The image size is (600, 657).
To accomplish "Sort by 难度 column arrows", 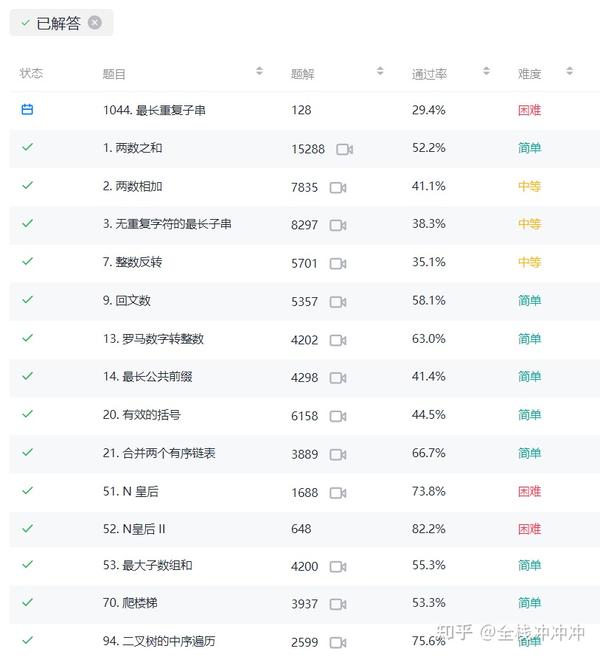I will 569,71.
